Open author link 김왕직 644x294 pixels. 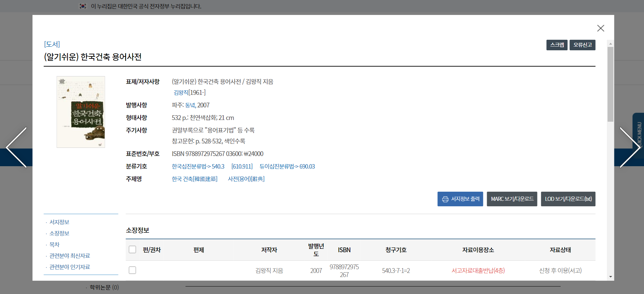tap(181, 92)
